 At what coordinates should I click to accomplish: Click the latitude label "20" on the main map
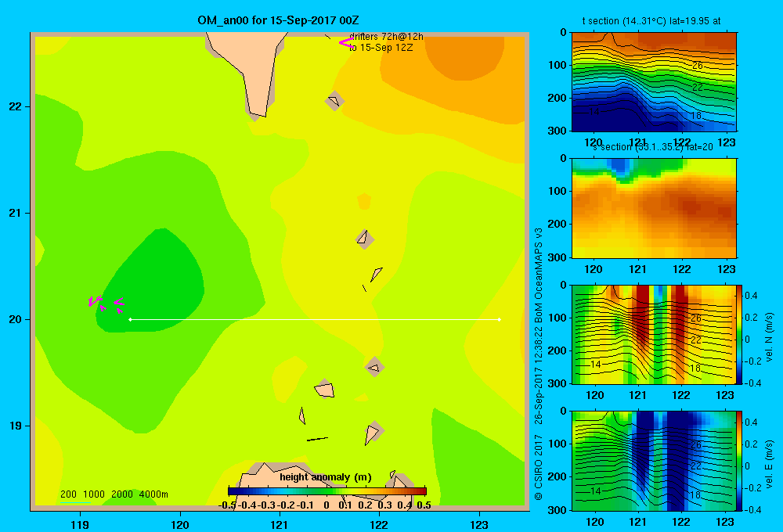click(16, 319)
